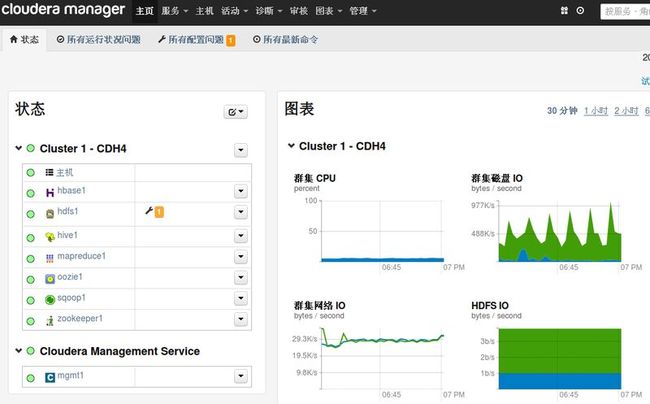This screenshot has height=404, width=650.
Task: Open the mapreduce1 actions dropdown
Action: tap(241, 256)
